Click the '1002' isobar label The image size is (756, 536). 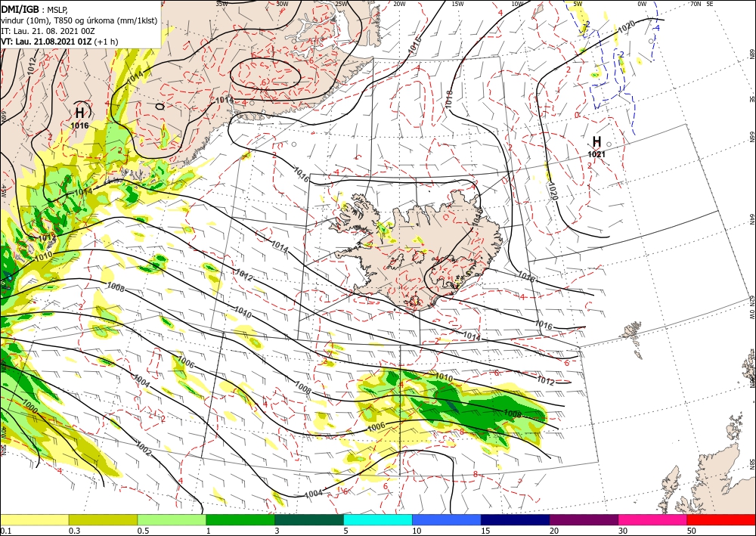point(143,448)
